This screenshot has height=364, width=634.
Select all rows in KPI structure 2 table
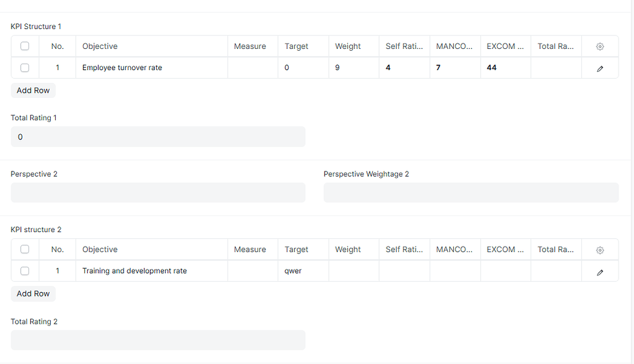(x=25, y=249)
